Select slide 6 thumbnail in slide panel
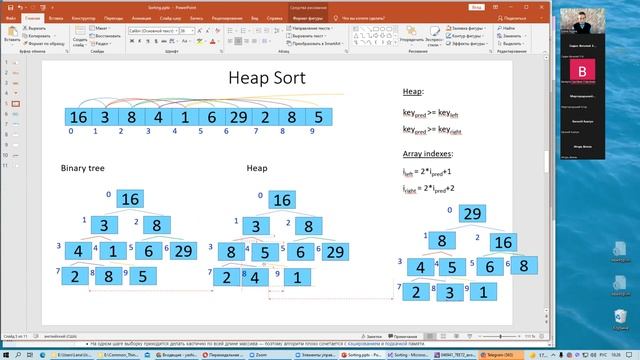The image size is (640, 360). [x=16, y=114]
